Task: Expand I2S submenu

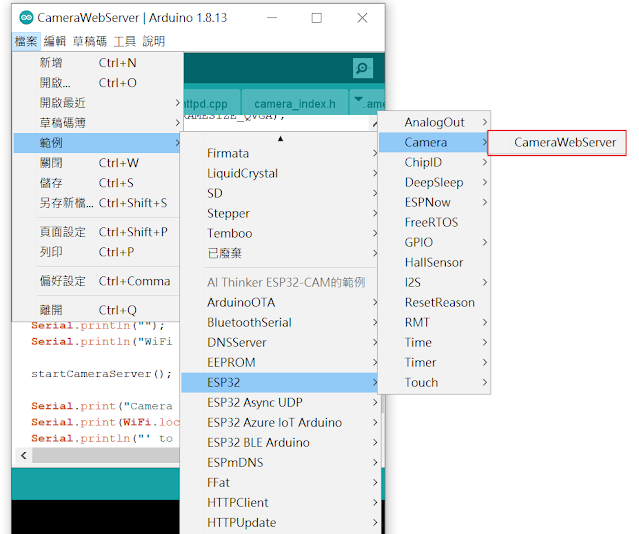Action: coord(434,282)
